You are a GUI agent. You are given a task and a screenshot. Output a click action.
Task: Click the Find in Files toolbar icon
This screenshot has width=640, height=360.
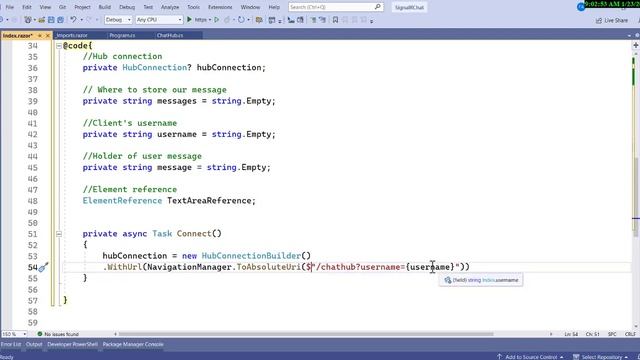point(259,20)
